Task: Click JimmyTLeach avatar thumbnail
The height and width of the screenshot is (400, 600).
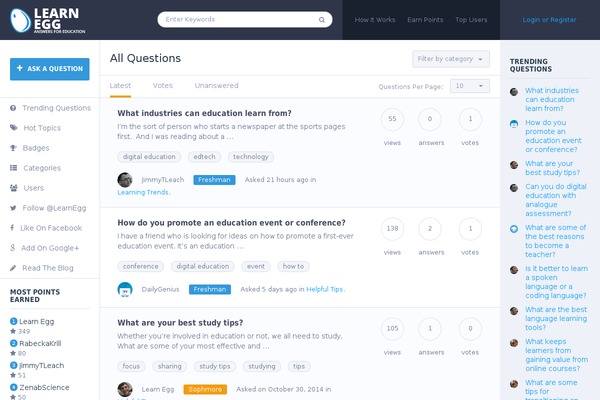Action: (x=125, y=180)
